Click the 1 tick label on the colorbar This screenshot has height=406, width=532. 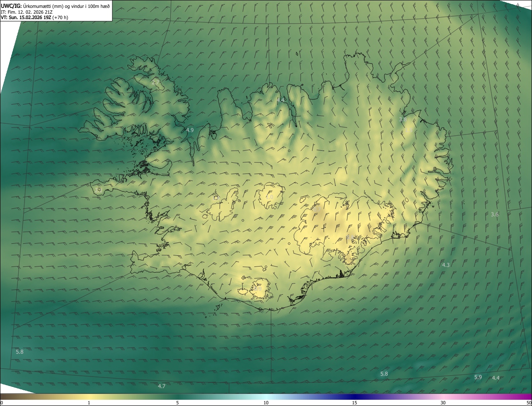coord(89,403)
